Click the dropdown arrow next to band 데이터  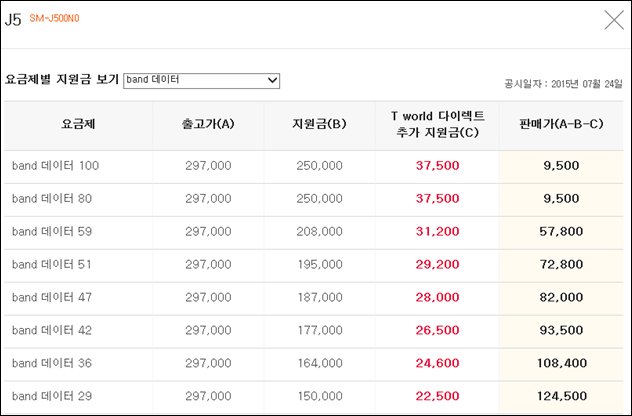tap(272, 81)
